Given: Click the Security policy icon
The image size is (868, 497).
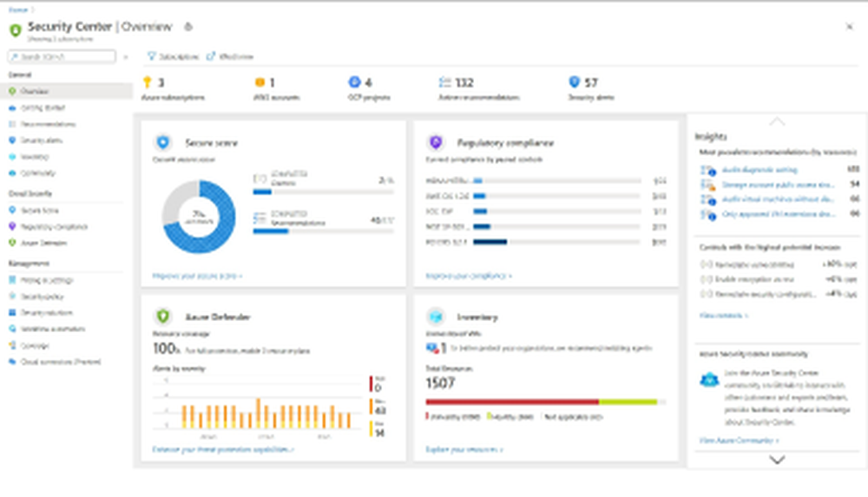Looking at the screenshot, I should [12, 296].
